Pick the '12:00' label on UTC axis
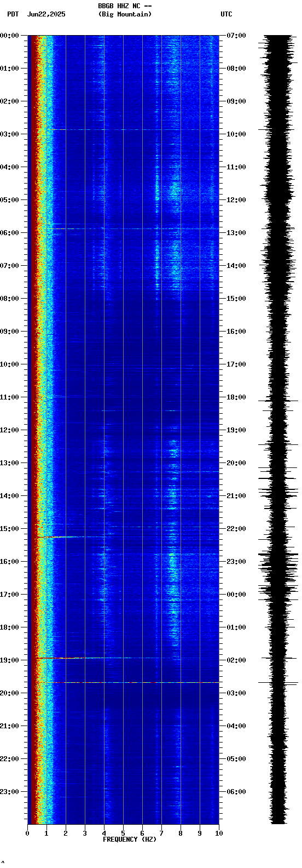This screenshot has height=868, width=302. pyautogui.click(x=236, y=200)
